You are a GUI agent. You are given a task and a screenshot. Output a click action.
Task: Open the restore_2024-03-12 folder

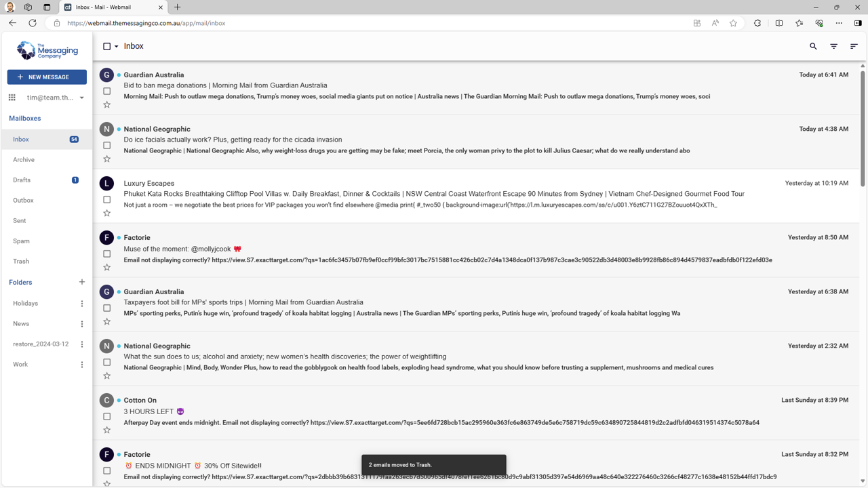pyautogui.click(x=41, y=344)
